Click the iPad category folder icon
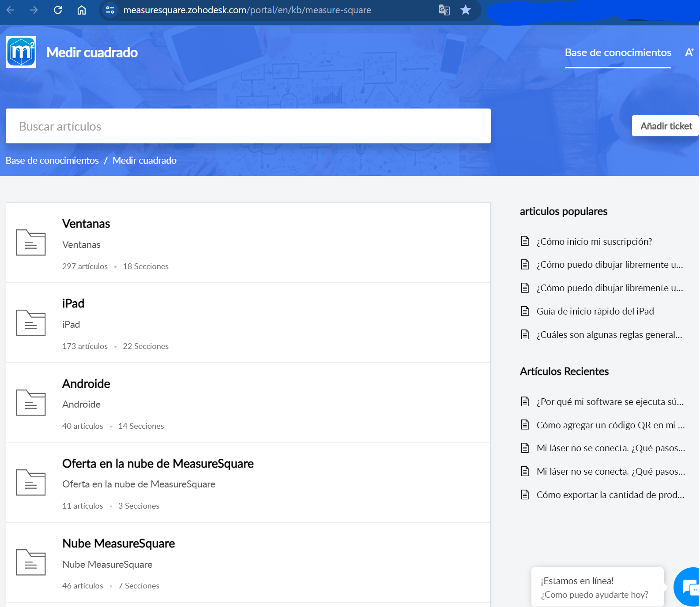 [31, 322]
